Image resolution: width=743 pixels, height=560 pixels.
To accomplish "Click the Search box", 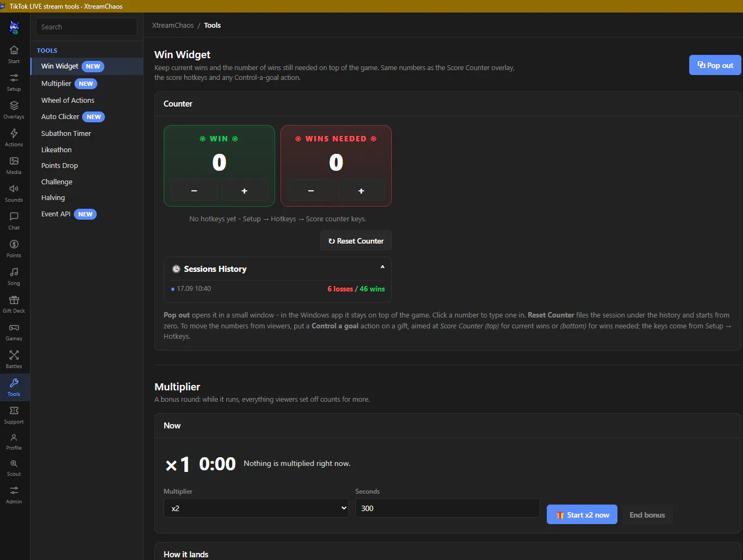I will click(87, 27).
